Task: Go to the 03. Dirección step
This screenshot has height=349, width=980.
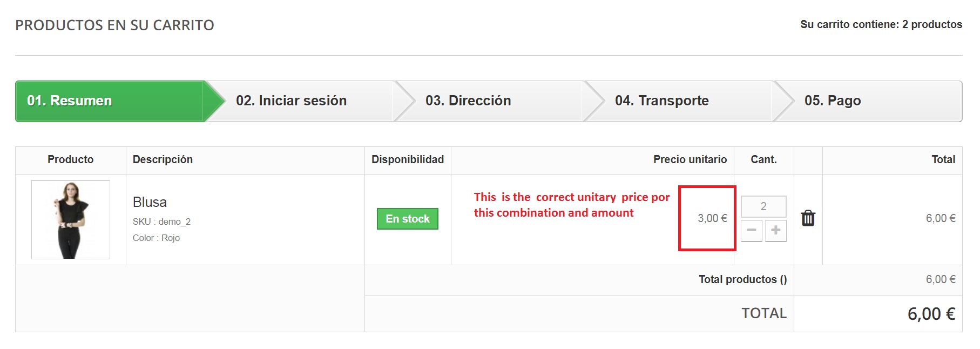Action: (468, 101)
